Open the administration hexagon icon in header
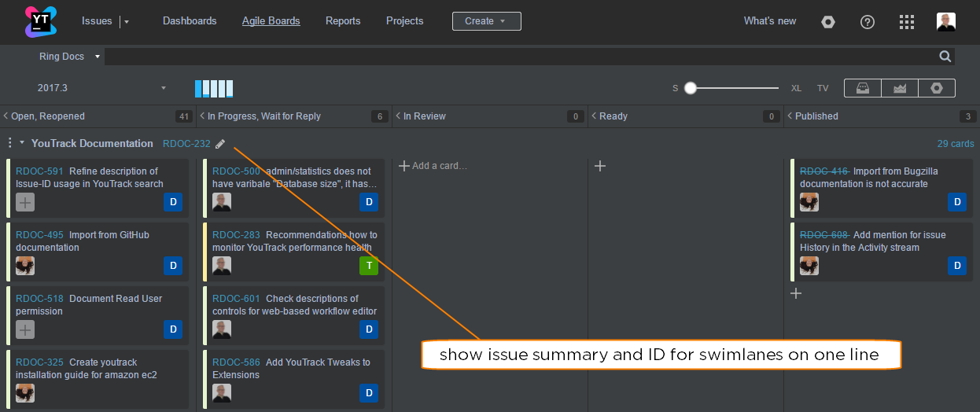Screen dimensions: 980x412 [827, 22]
